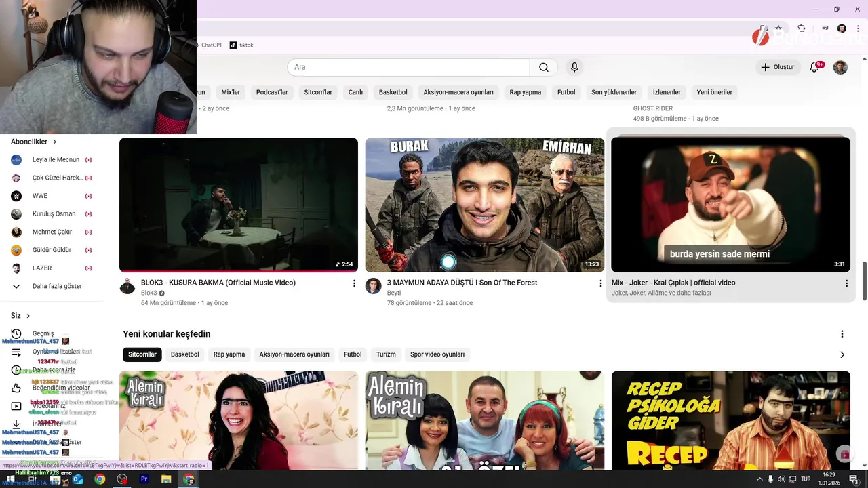The width and height of the screenshot is (868, 488).
Task: Open Mehmet Çakır subscription
Action: [x=52, y=232]
